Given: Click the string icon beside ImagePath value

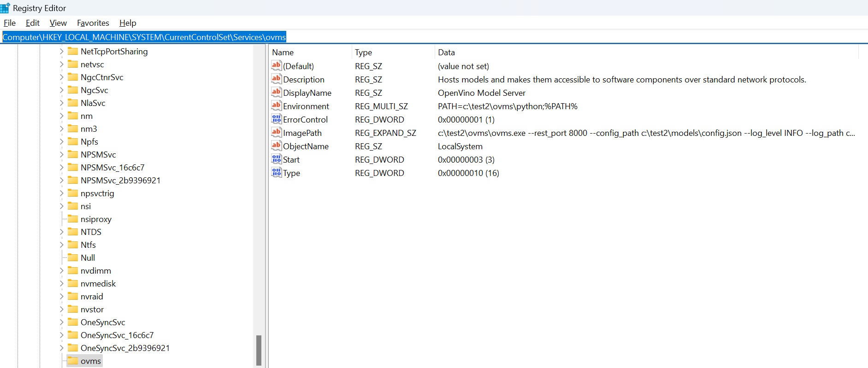Looking at the screenshot, I should coord(276,133).
